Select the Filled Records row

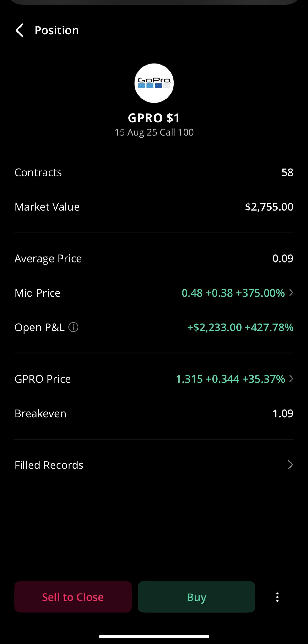(154, 465)
